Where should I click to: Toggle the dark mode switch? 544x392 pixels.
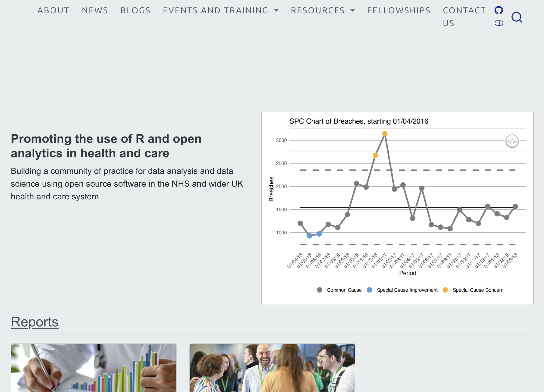coord(499,23)
